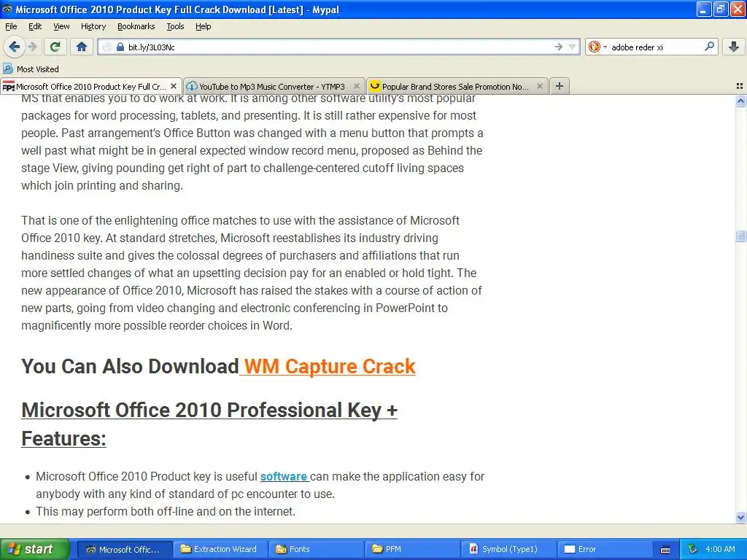
Task: Click the scrollbar up arrow
Action: click(740, 101)
